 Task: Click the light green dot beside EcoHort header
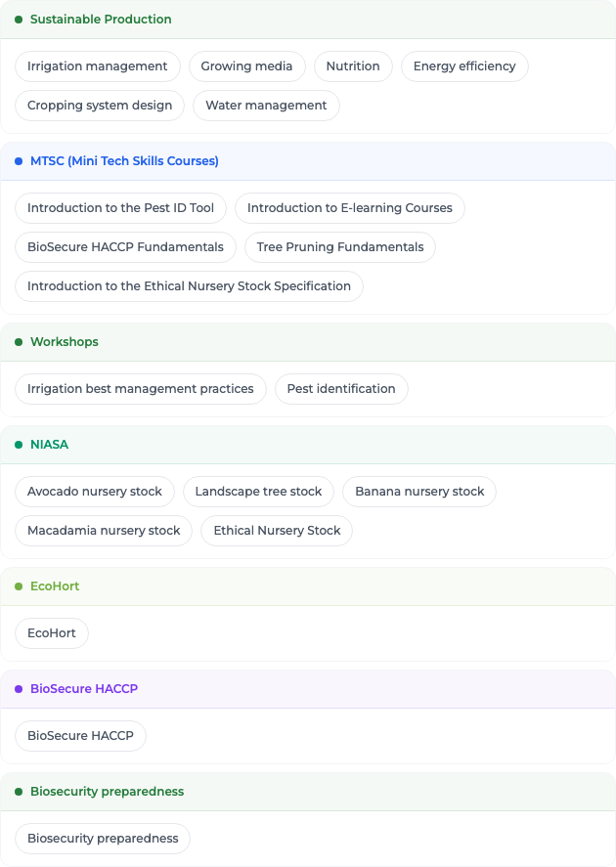[19, 586]
